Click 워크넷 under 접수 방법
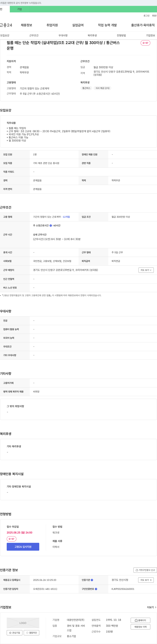This screenshot has width=157, height=644. pyautogui.click(x=56, y=533)
